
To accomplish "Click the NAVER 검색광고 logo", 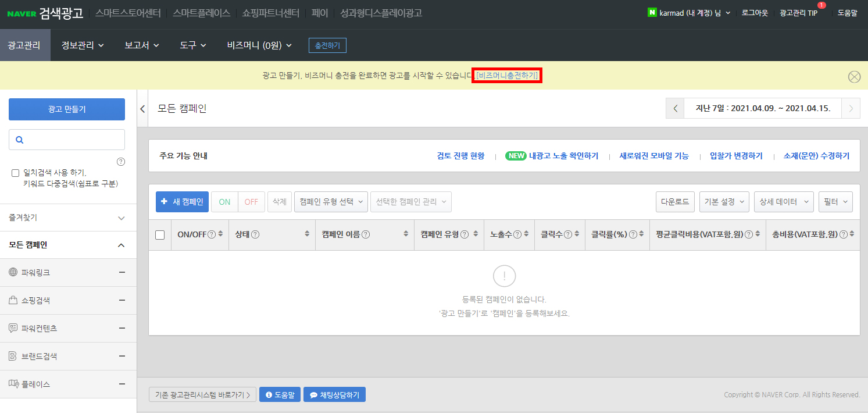I will tap(45, 13).
